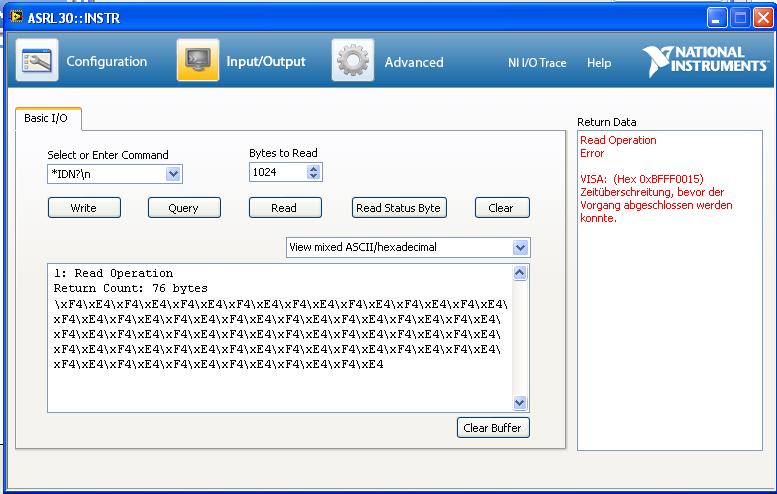Switch to Input/Output section label

pos(266,61)
